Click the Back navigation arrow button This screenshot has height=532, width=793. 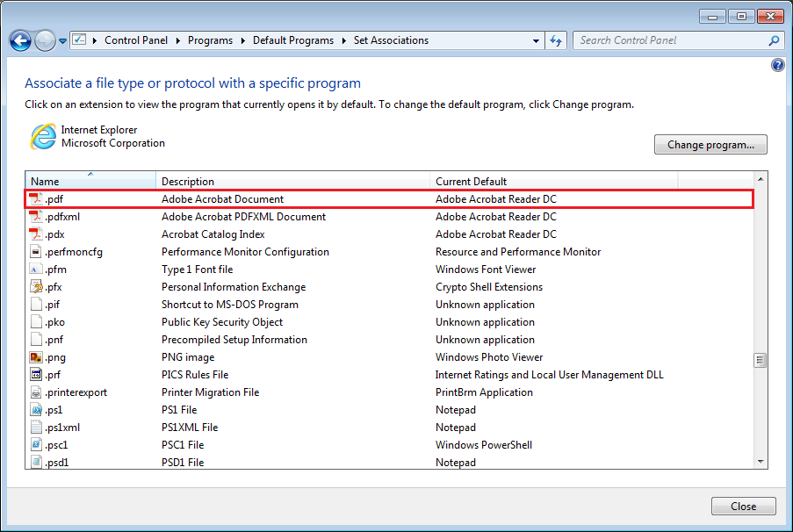tap(21, 41)
